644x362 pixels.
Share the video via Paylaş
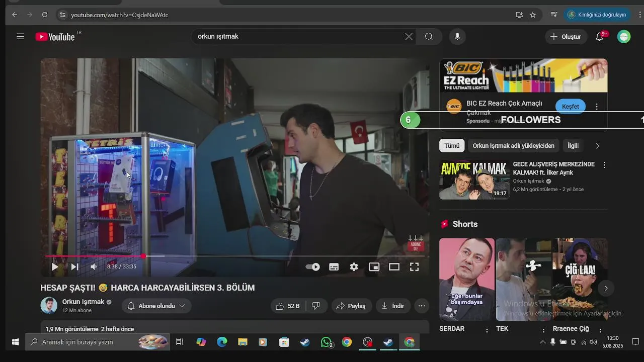tap(351, 306)
